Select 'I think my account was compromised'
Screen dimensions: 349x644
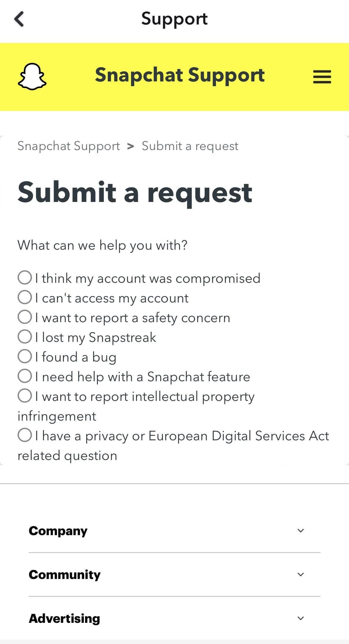click(25, 278)
